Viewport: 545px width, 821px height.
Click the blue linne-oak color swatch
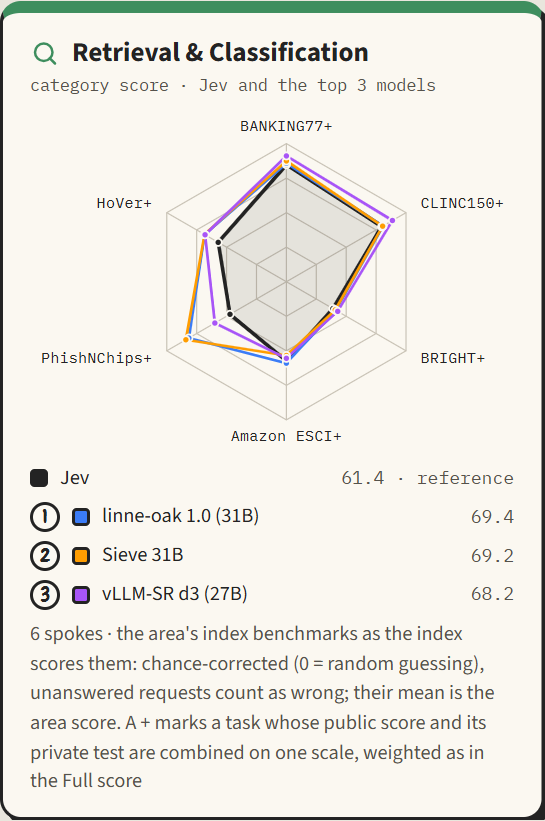pyautogui.click(x=81, y=517)
